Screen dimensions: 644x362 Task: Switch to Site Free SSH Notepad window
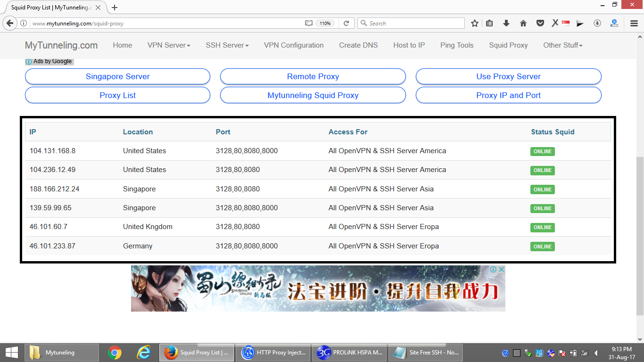[425, 353]
